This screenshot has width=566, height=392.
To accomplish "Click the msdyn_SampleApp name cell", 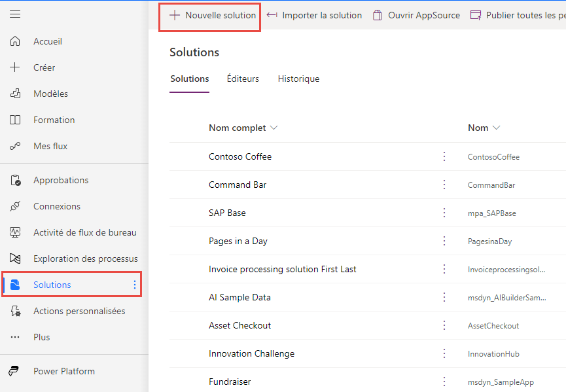I will pyautogui.click(x=501, y=382).
